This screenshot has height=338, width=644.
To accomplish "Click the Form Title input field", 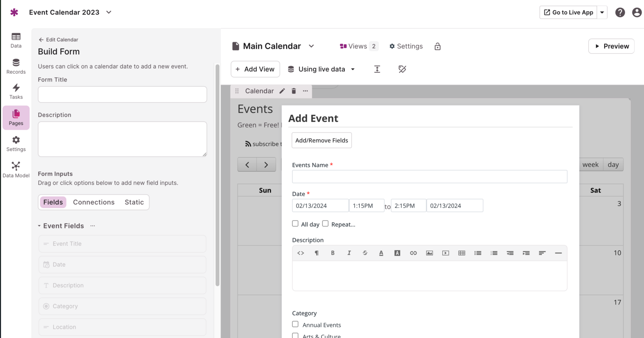I will click(x=122, y=94).
